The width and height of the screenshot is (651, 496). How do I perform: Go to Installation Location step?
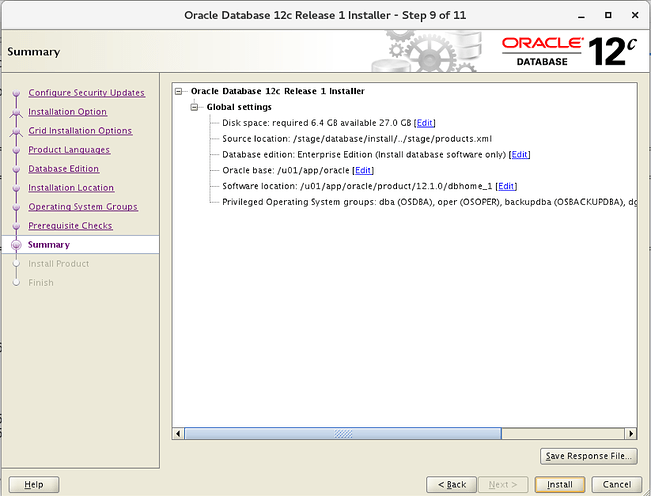coord(71,188)
